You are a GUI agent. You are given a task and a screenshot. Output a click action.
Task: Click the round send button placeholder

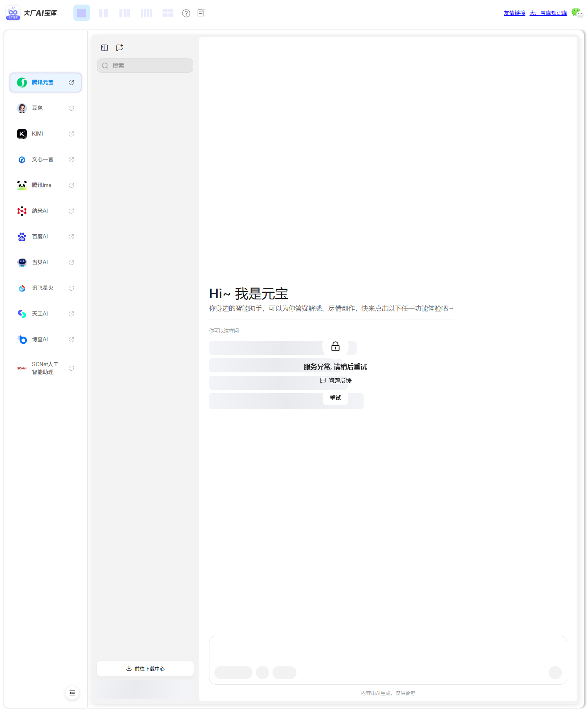click(x=555, y=673)
